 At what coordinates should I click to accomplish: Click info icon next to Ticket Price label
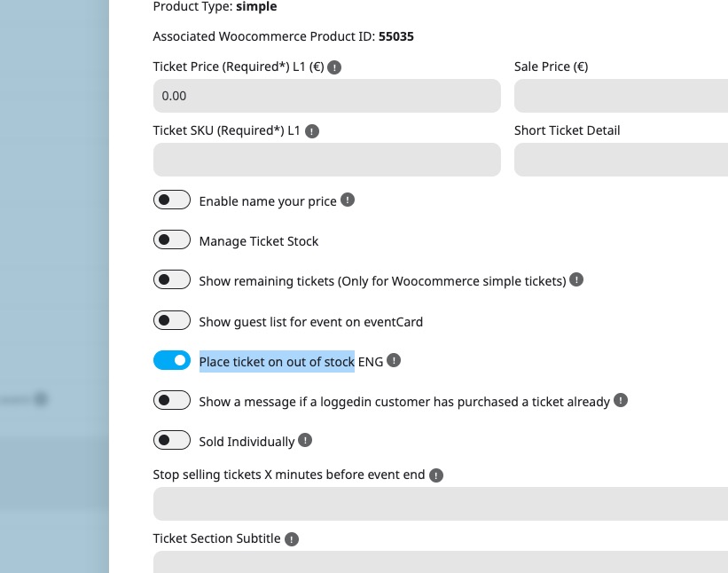tap(334, 67)
